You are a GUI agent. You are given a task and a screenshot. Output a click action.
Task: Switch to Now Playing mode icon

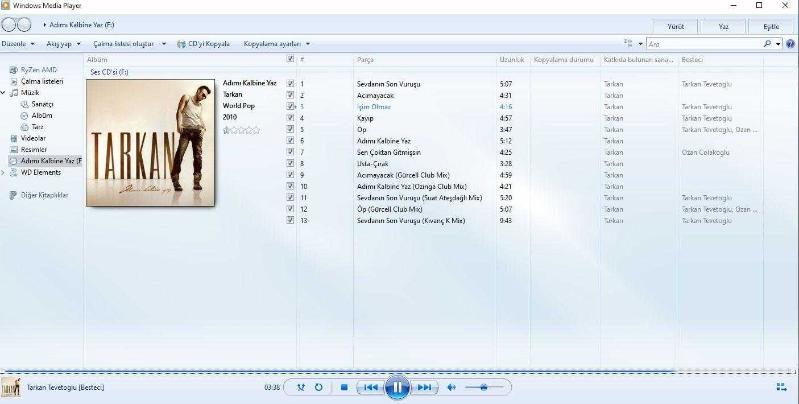point(781,388)
